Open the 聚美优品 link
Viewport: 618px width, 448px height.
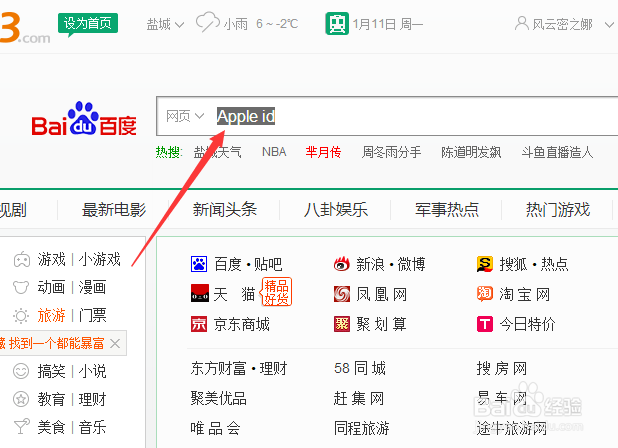tap(218, 398)
